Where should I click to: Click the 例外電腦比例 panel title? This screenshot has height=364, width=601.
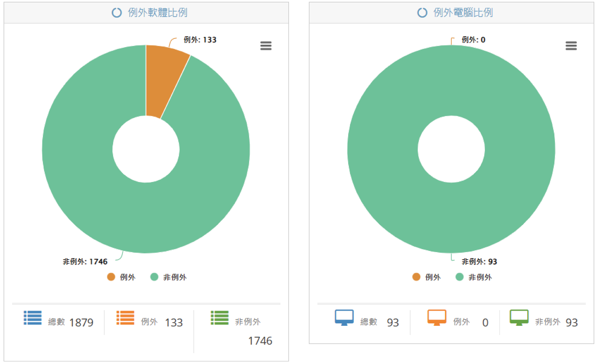tap(463, 12)
